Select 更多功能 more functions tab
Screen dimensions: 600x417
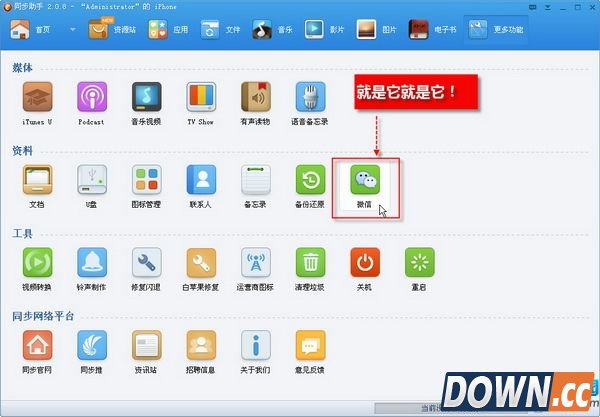click(496, 29)
